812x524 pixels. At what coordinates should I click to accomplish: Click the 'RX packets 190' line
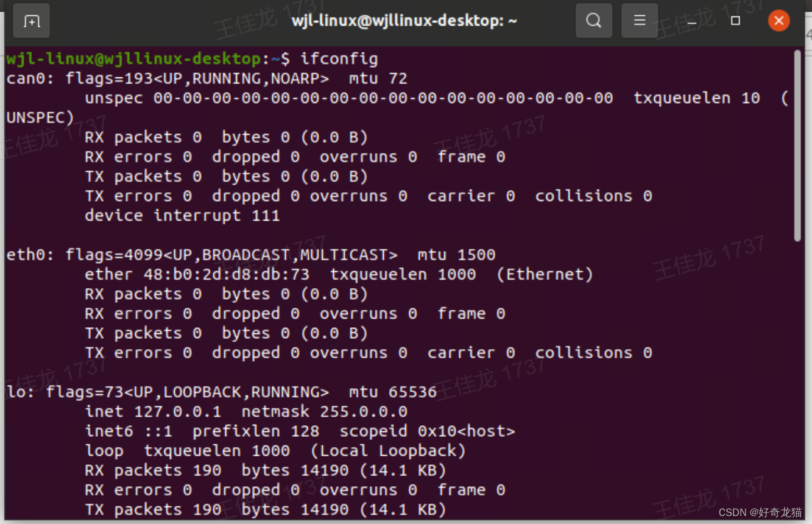point(265,470)
